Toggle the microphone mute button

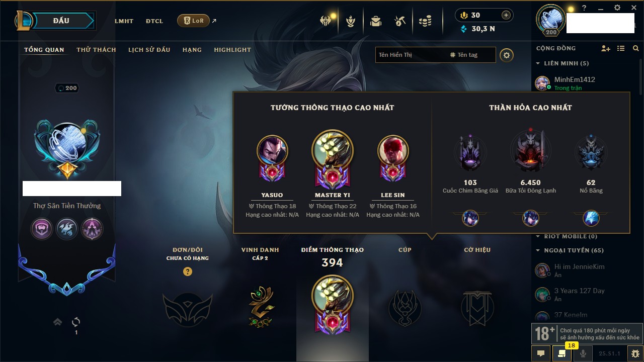coord(583,353)
